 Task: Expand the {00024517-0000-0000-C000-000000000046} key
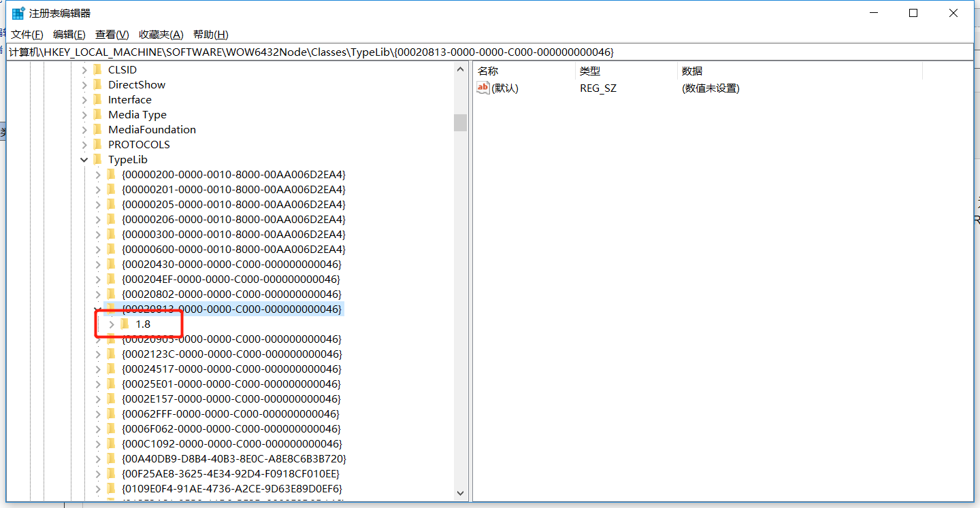(x=98, y=369)
